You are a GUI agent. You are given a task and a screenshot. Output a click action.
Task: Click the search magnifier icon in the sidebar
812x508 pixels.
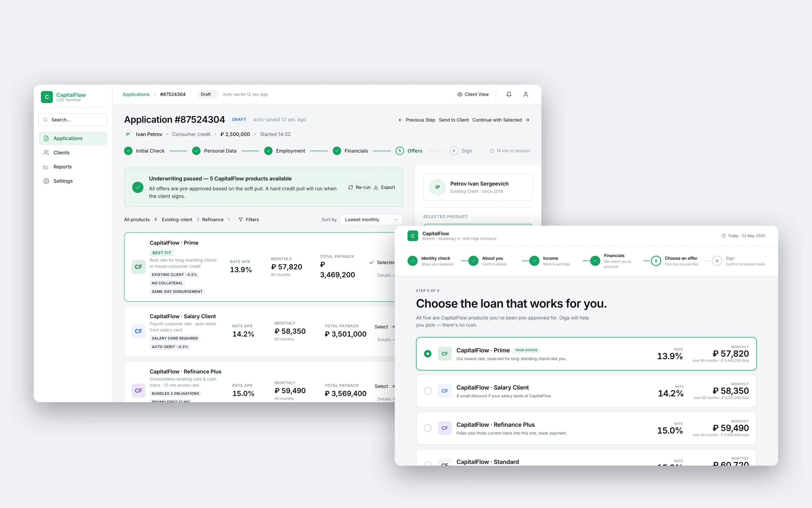pos(45,120)
